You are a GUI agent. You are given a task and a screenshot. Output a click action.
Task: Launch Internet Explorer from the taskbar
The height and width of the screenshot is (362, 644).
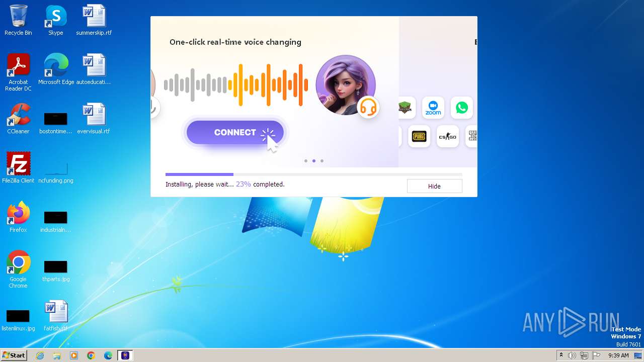pyautogui.click(x=40, y=355)
